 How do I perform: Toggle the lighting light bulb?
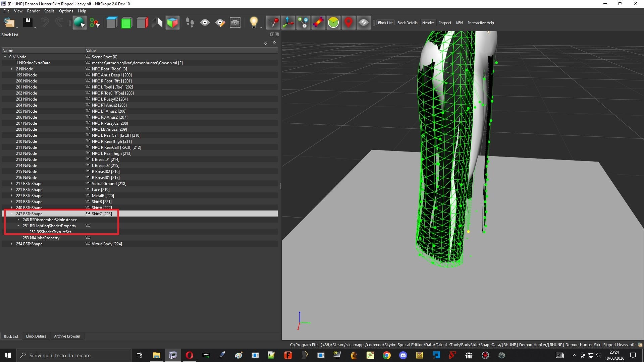(254, 23)
